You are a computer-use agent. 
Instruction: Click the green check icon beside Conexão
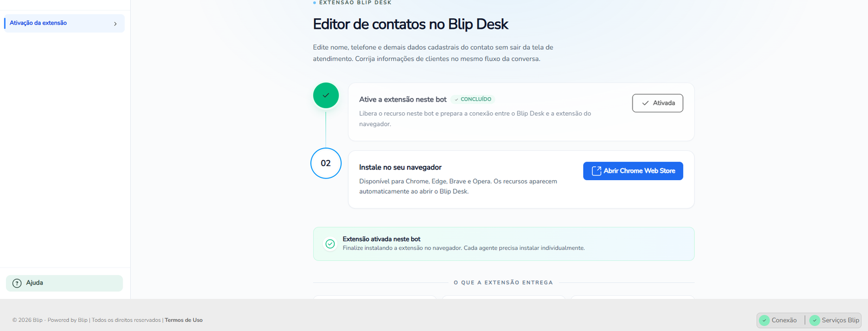(764, 320)
